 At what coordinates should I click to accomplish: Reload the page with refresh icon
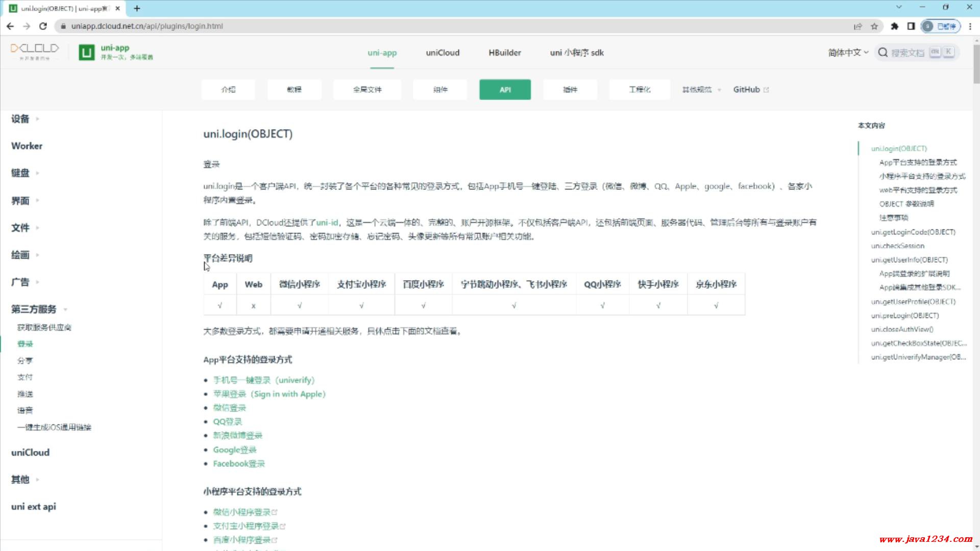click(43, 26)
